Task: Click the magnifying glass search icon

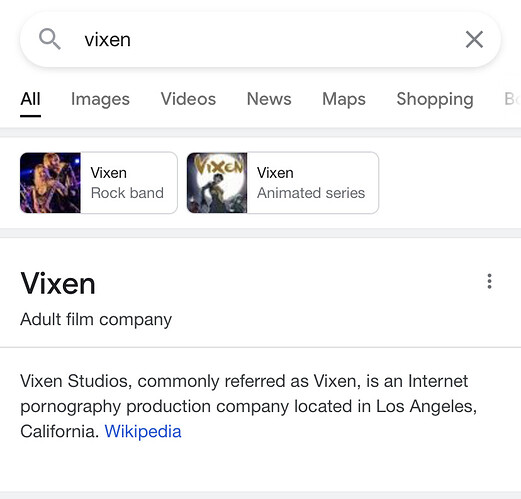Action: (x=50, y=39)
